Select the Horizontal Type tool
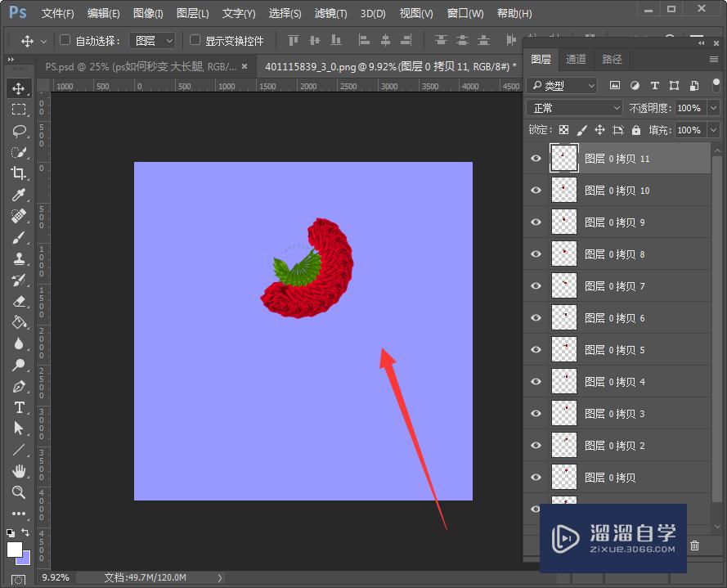This screenshot has height=588, width=727. tap(19, 407)
